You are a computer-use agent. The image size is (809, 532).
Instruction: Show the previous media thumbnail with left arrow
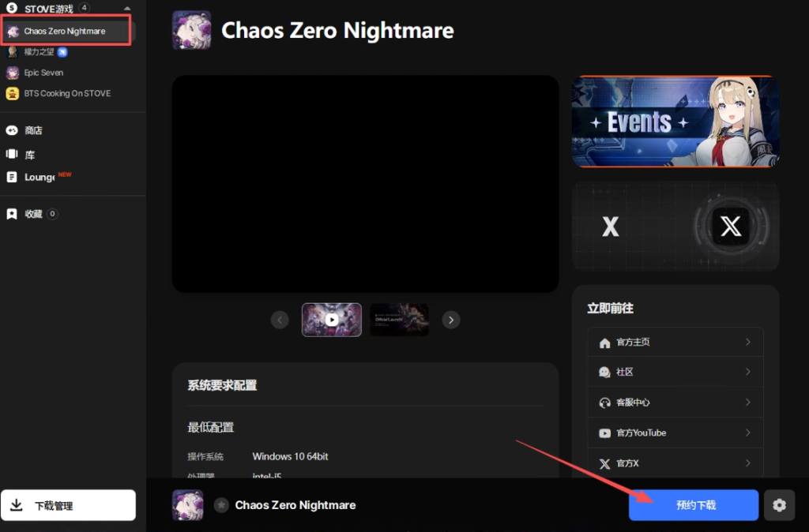[x=280, y=320]
